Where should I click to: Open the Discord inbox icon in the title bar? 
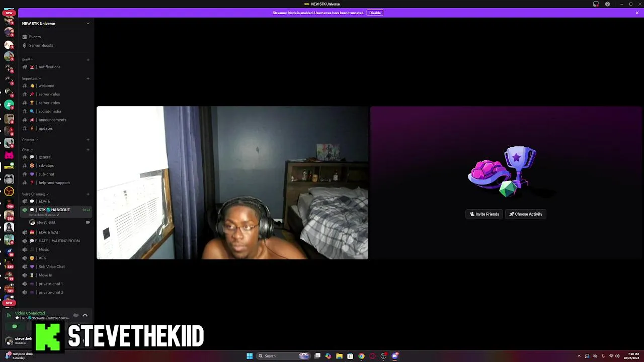(596, 4)
